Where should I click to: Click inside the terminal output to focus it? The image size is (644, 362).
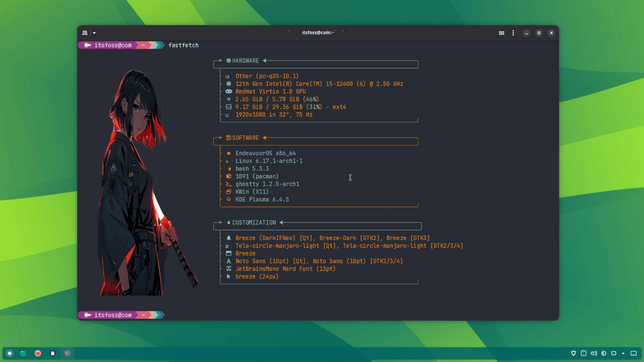pos(351,178)
